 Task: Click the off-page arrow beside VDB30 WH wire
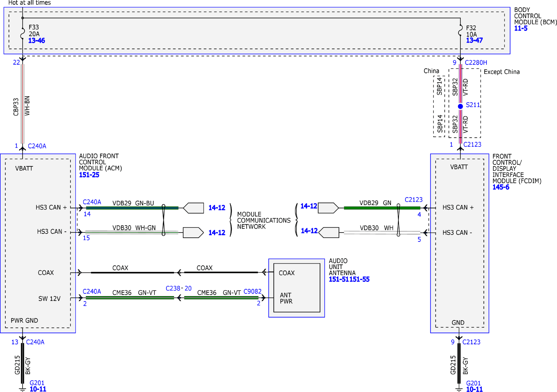[329, 233]
